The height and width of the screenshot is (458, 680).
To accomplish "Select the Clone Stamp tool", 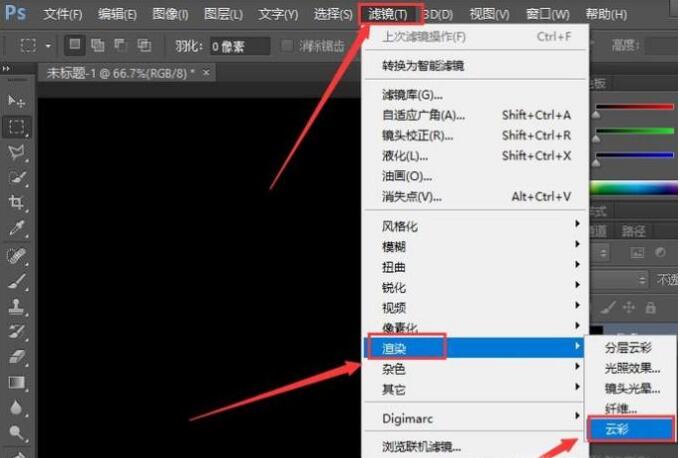I will pos(17,306).
